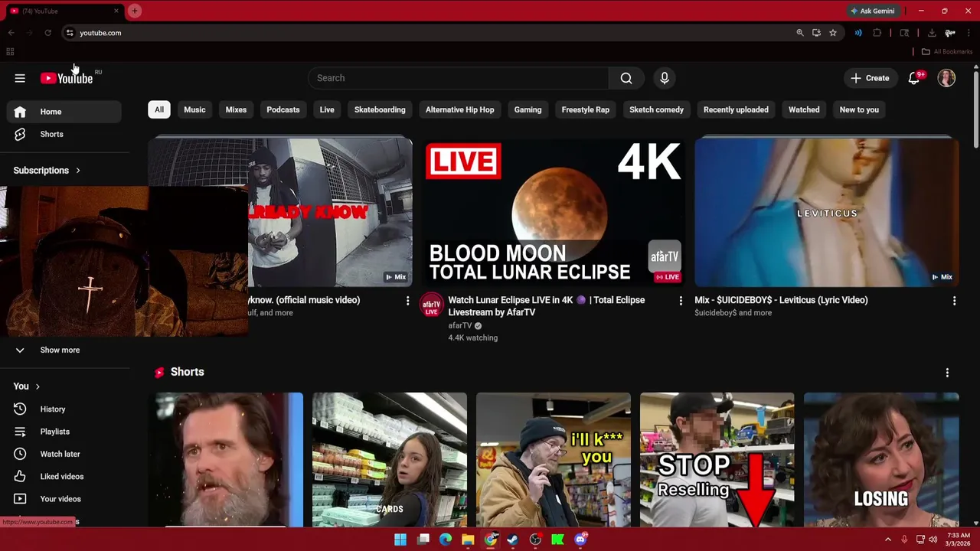This screenshot has width=980, height=551.
Task: Select the Mixes filter chip
Action: [x=236, y=109]
